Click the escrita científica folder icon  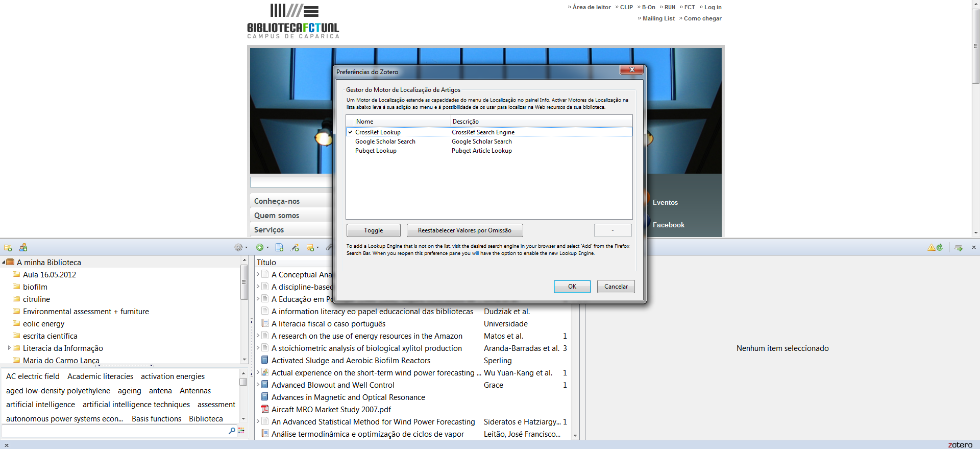16,336
